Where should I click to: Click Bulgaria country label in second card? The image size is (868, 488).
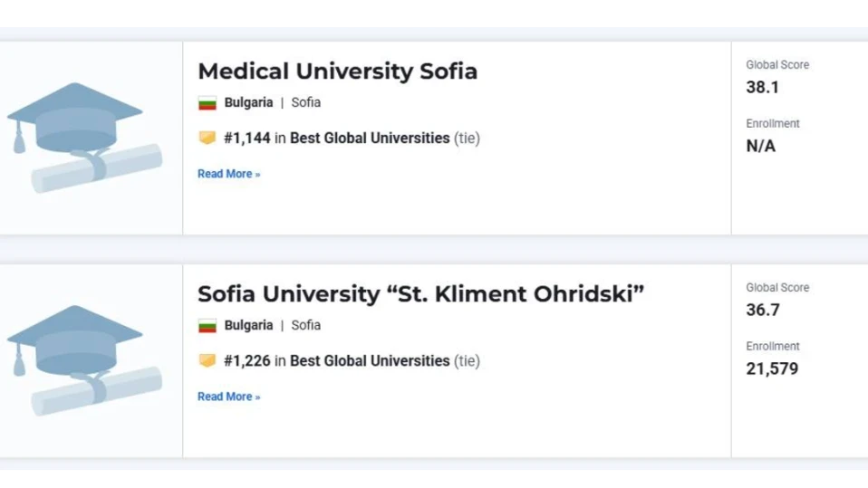coord(248,325)
